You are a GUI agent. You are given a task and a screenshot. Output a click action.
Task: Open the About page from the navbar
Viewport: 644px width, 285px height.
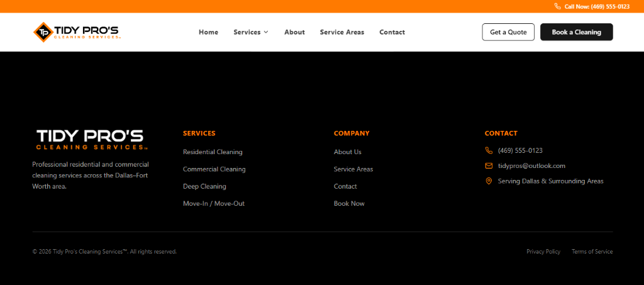point(294,32)
